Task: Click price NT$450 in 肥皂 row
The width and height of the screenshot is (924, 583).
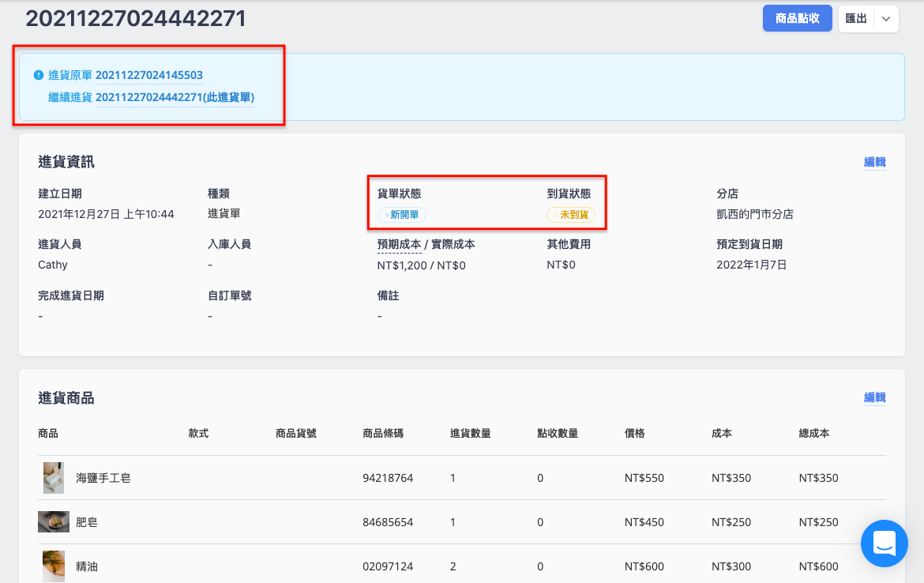Action: [644, 522]
